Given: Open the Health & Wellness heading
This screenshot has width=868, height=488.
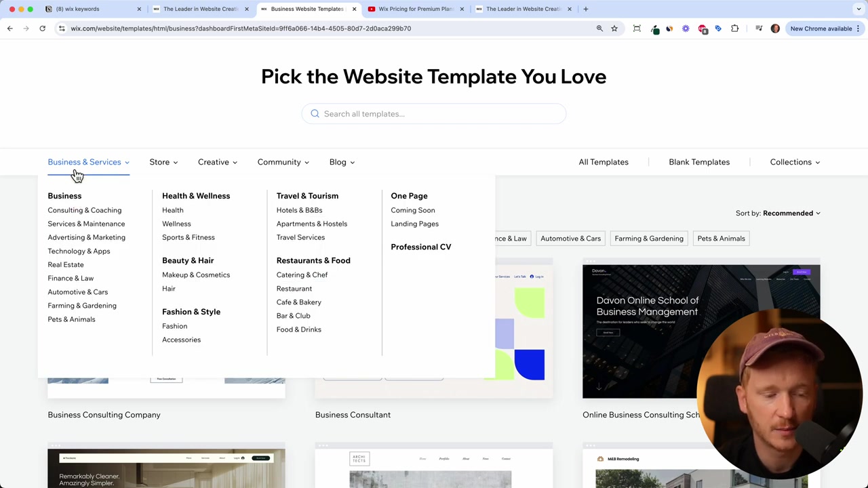Looking at the screenshot, I should coord(196,196).
